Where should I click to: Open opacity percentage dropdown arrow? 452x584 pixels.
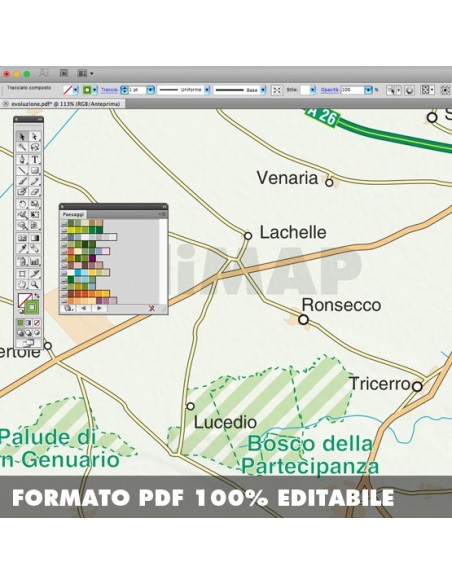click(369, 90)
